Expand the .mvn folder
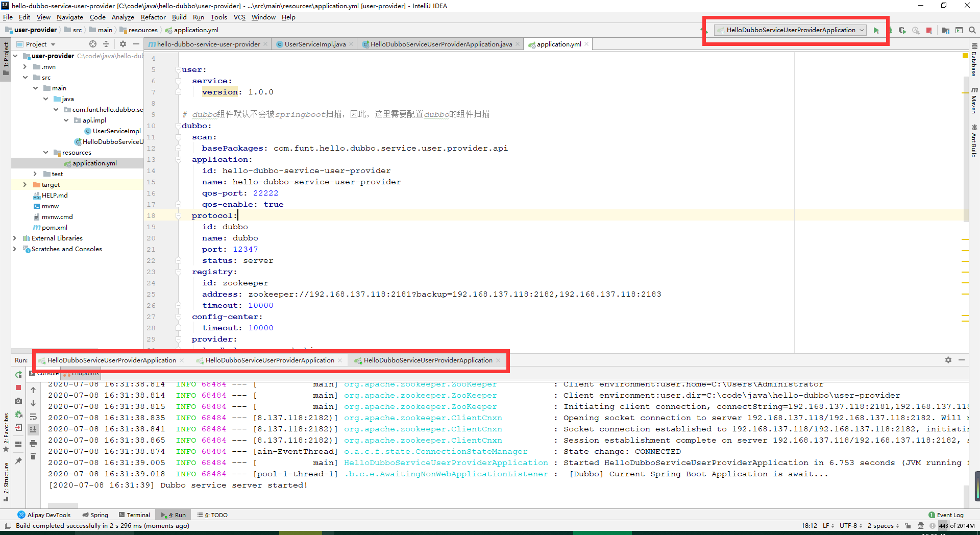This screenshot has height=535, width=980. click(25, 66)
